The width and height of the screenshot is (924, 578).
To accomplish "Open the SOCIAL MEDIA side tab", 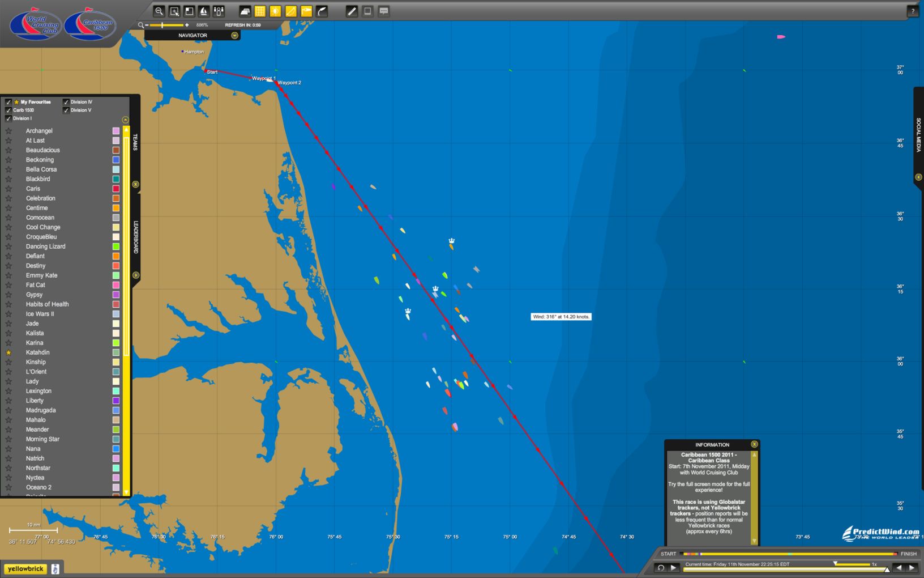I will (x=918, y=135).
